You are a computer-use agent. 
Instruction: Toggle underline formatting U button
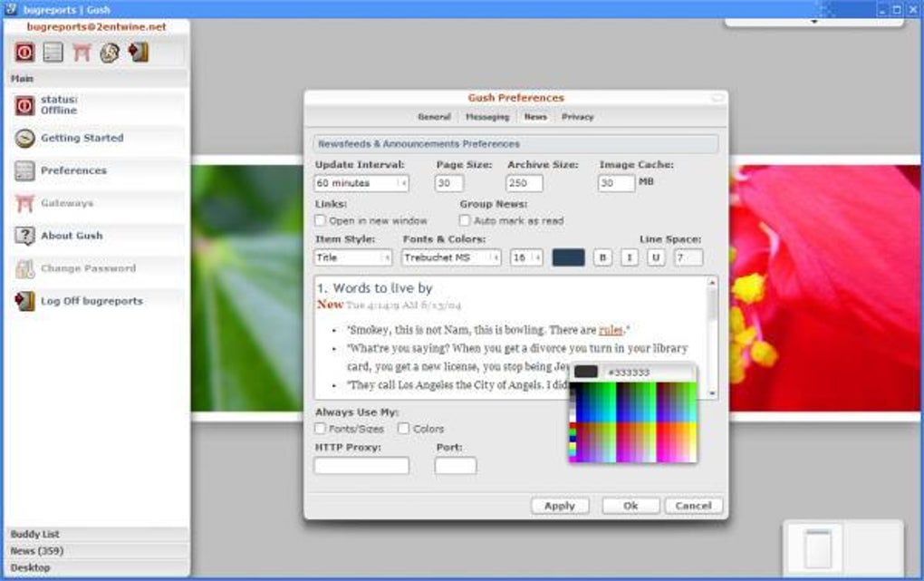tap(656, 257)
